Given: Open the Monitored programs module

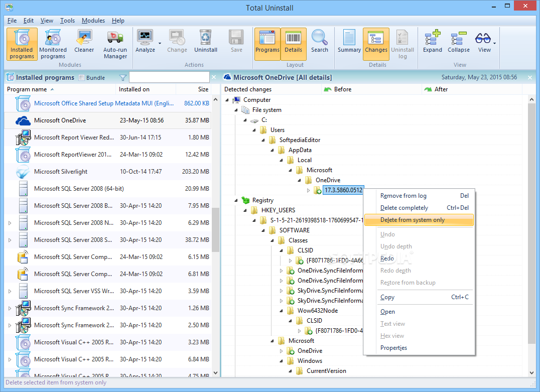Looking at the screenshot, I should (x=53, y=45).
